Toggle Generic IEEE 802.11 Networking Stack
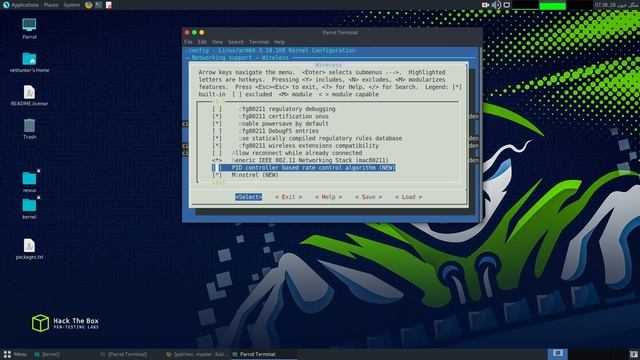Image resolution: width=640 pixels, height=360 pixels. click(300, 160)
